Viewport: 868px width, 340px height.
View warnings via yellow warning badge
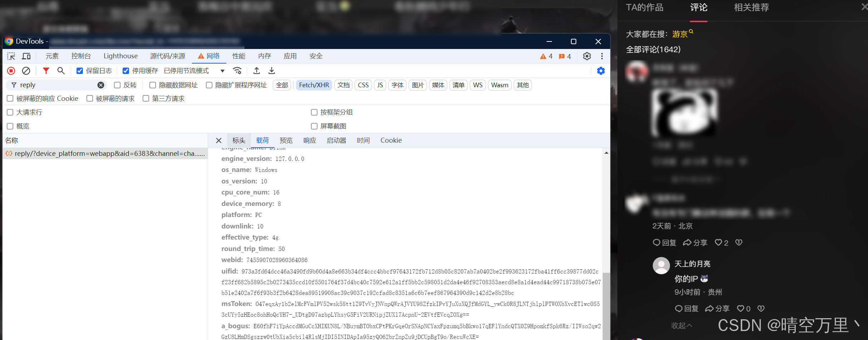coord(546,56)
